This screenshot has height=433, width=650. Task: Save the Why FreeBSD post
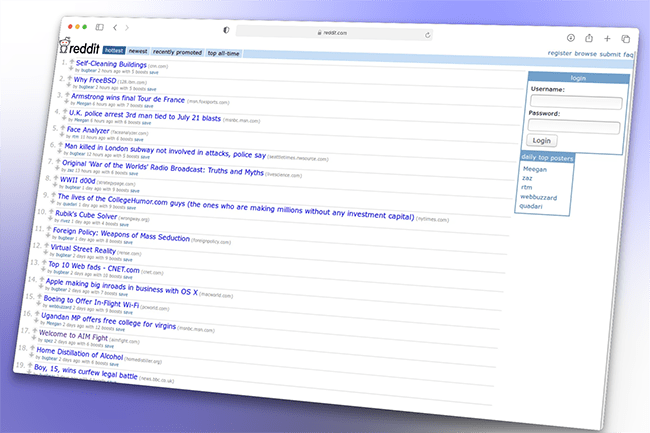coord(152,89)
